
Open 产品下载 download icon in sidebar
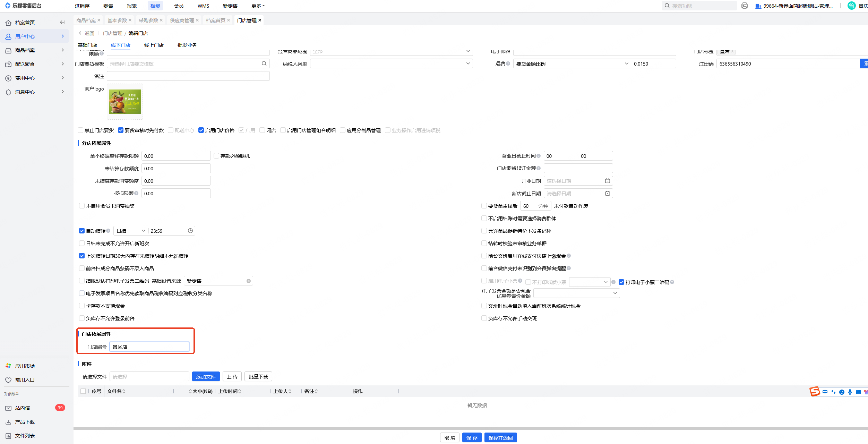pos(8,422)
